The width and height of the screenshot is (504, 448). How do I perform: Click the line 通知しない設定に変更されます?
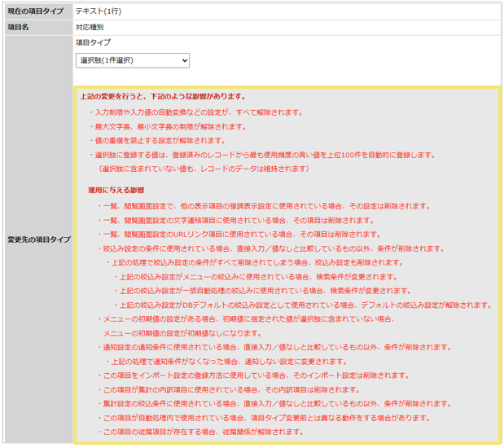click(226, 362)
